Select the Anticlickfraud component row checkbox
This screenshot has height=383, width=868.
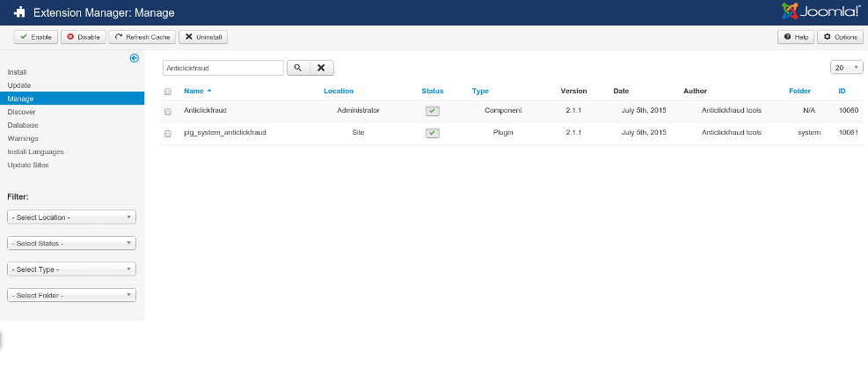168,111
